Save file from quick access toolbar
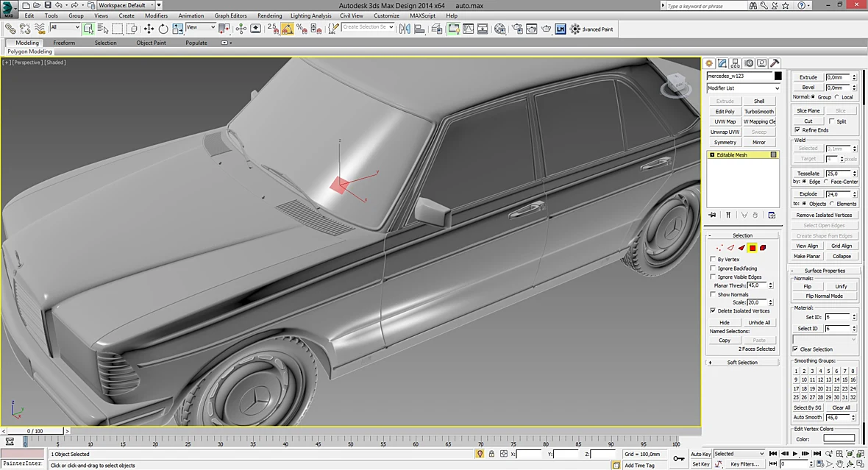 coord(48,5)
